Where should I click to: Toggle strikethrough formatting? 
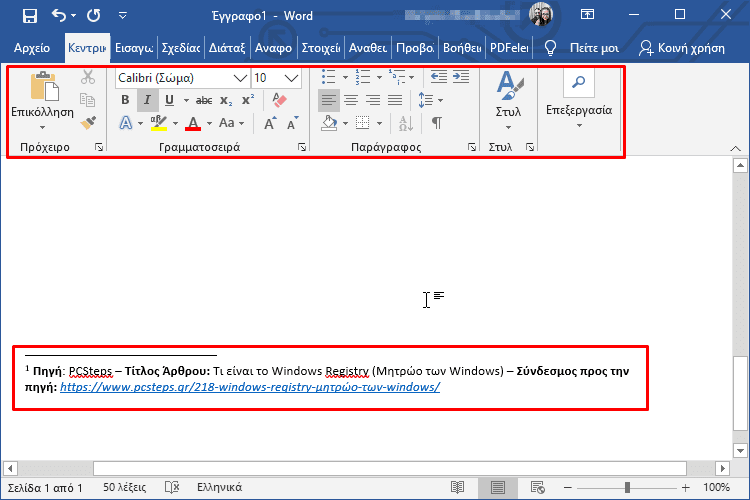[x=204, y=100]
